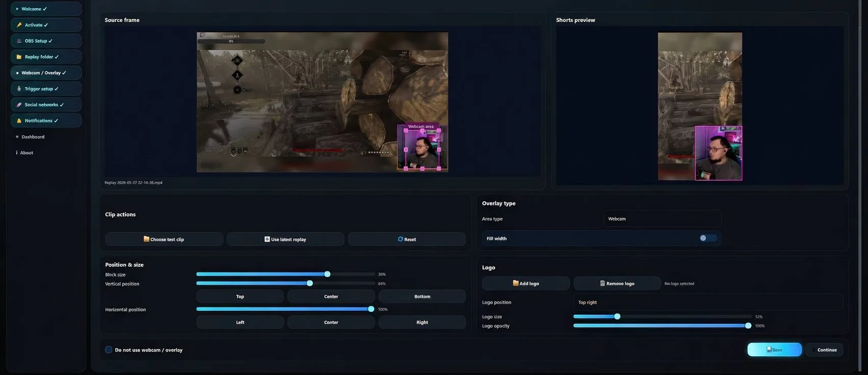Reset the clip with the Reset button
The width and height of the screenshot is (868, 375).
click(407, 239)
